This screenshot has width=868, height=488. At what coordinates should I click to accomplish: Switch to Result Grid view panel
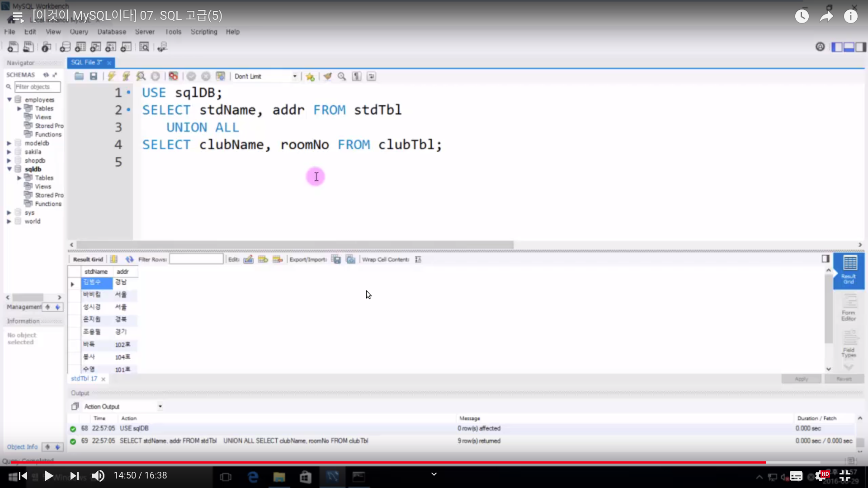(x=849, y=270)
